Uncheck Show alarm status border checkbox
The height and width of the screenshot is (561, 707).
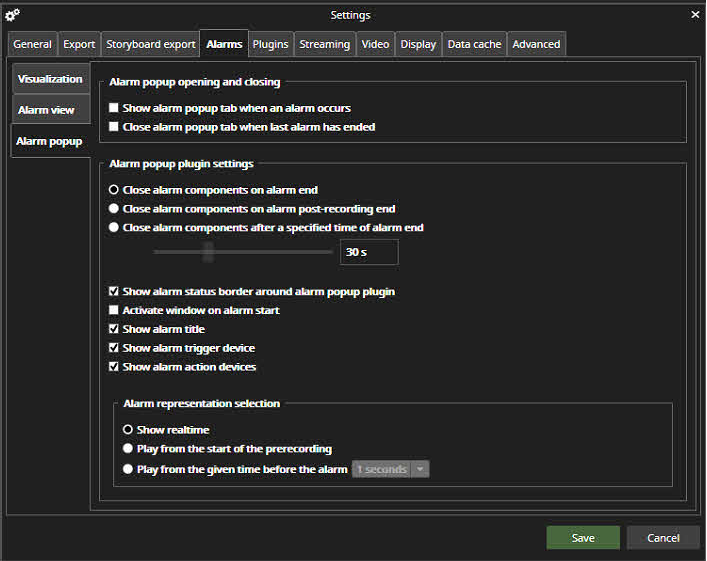114,292
